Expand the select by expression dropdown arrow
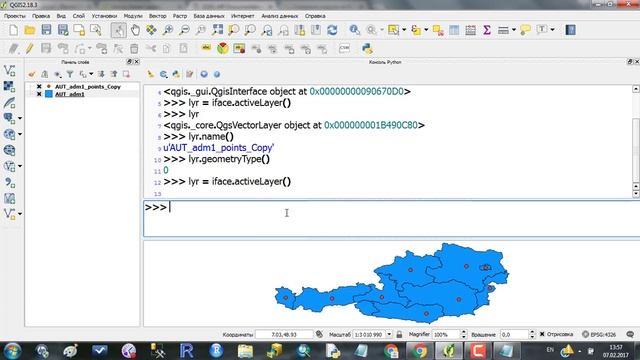This screenshot has width=640, height=360. point(426,30)
